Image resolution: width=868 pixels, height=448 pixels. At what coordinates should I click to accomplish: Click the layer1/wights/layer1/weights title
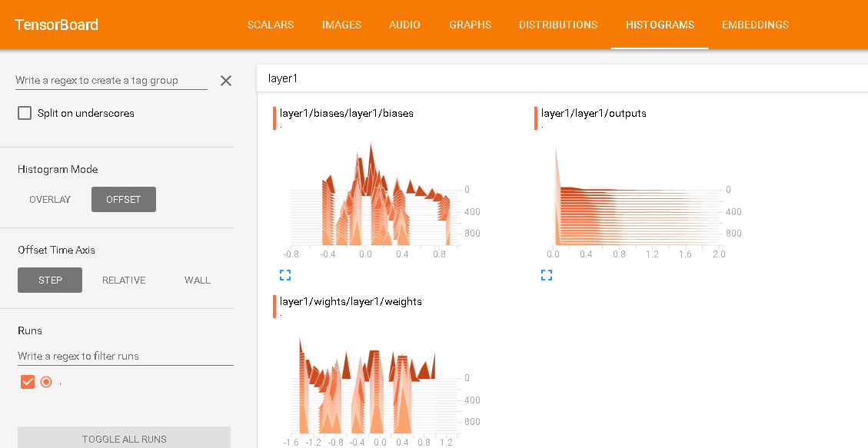(x=351, y=301)
